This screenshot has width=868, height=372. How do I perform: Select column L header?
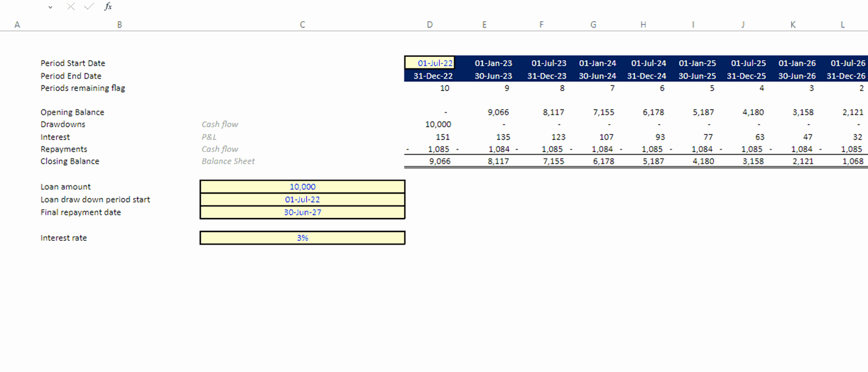tap(843, 24)
